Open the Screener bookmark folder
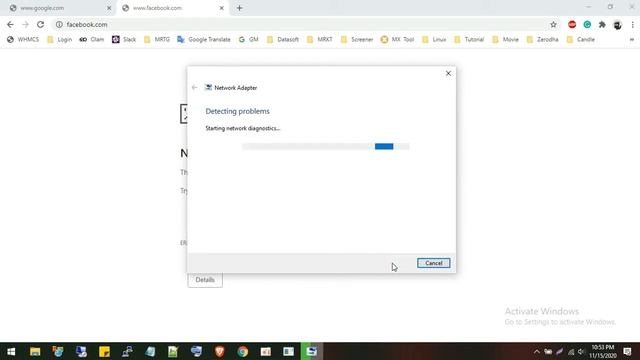Screen dimensions: 640x360 click(357, 40)
